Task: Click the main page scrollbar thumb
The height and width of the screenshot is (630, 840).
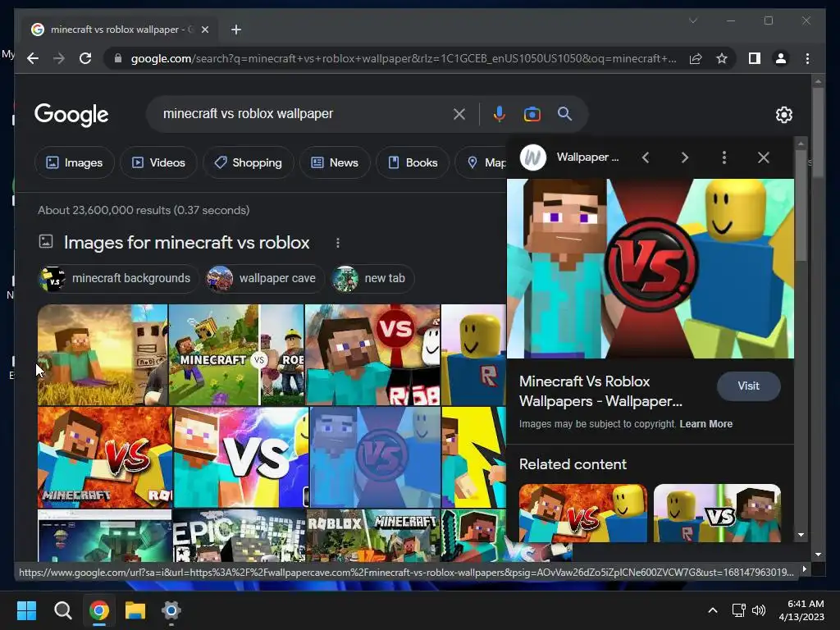Action: click(x=818, y=132)
